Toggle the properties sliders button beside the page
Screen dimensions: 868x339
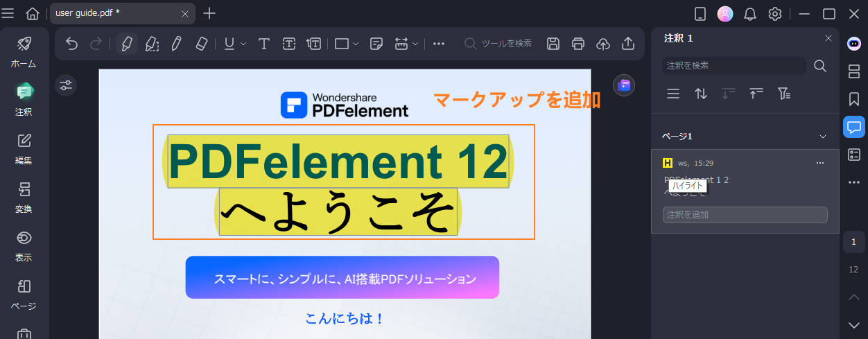point(66,85)
